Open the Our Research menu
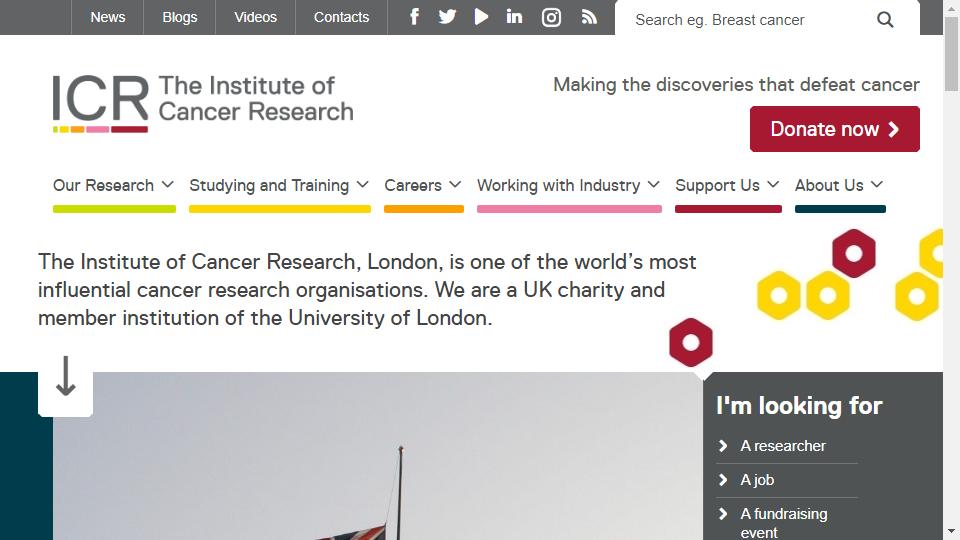This screenshot has height=540, width=960. pos(103,186)
